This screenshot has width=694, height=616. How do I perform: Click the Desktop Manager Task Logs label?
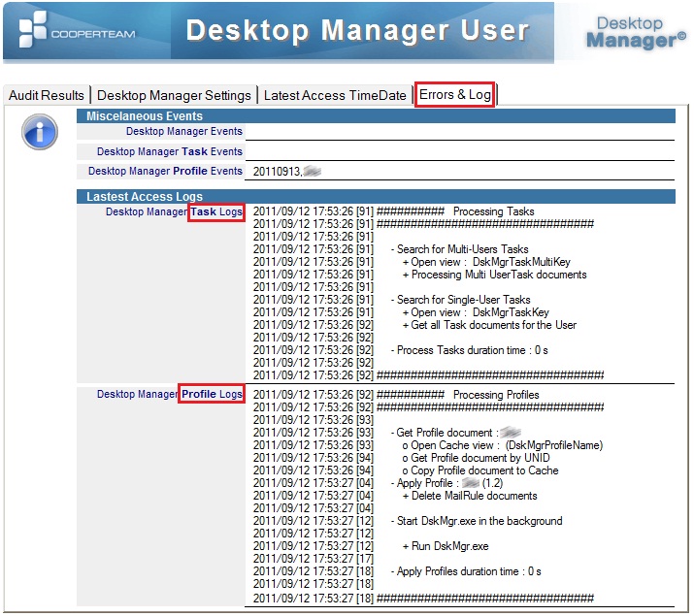coord(174,211)
